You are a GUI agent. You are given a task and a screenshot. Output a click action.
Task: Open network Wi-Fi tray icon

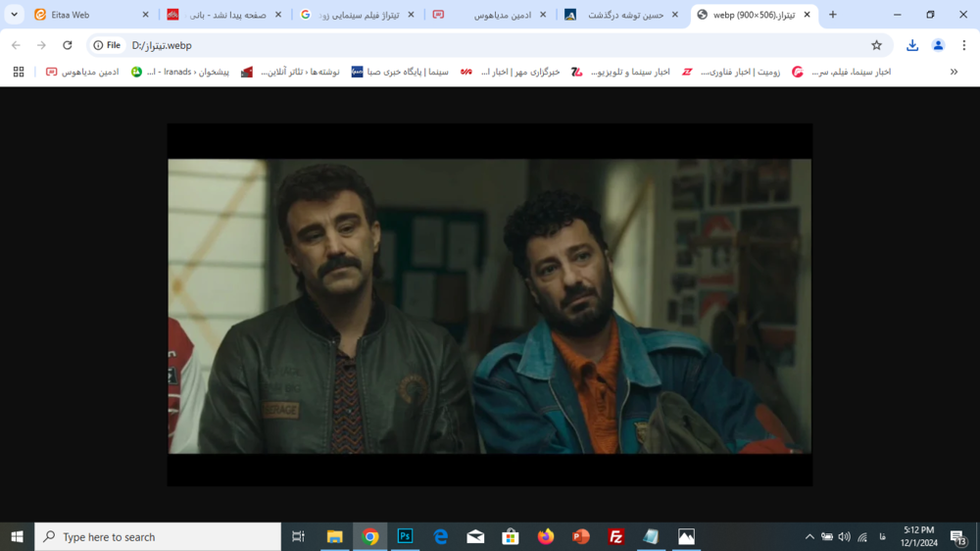coord(862,536)
